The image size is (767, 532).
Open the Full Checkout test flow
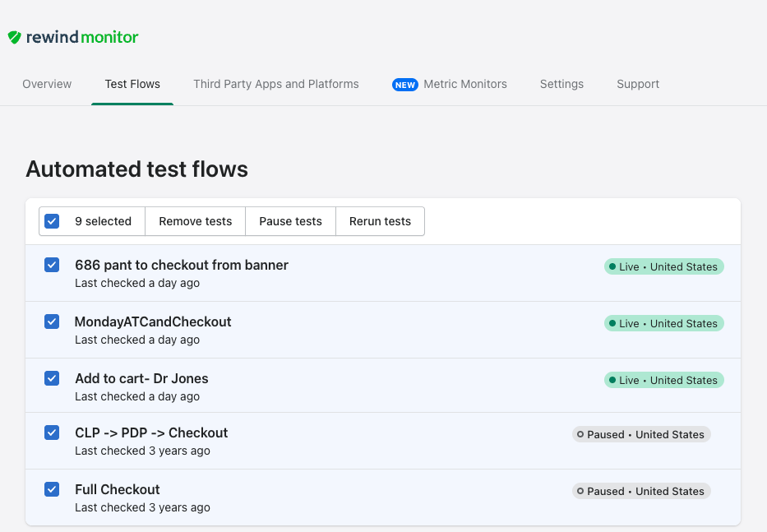(x=118, y=489)
